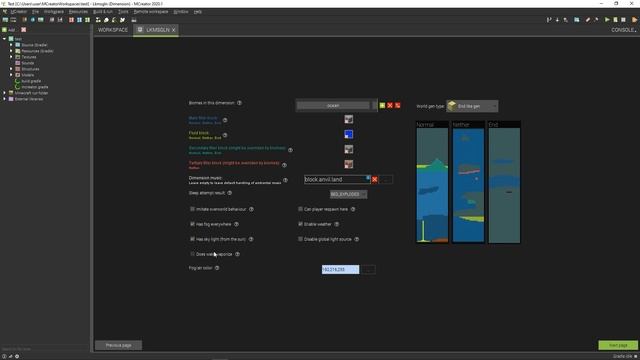Open the Remote workspace menu
The image size is (640, 360).
(x=151, y=12)
